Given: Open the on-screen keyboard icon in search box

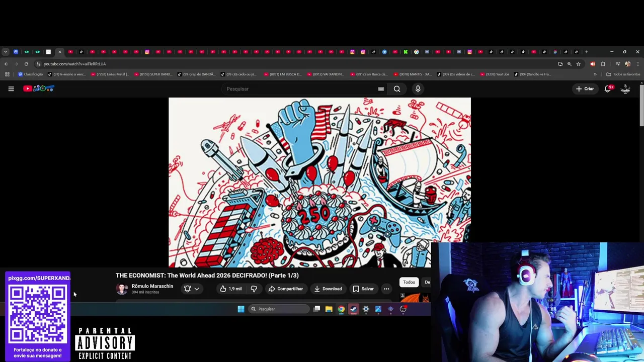Looking at the screenshot, I should [381, 89].
